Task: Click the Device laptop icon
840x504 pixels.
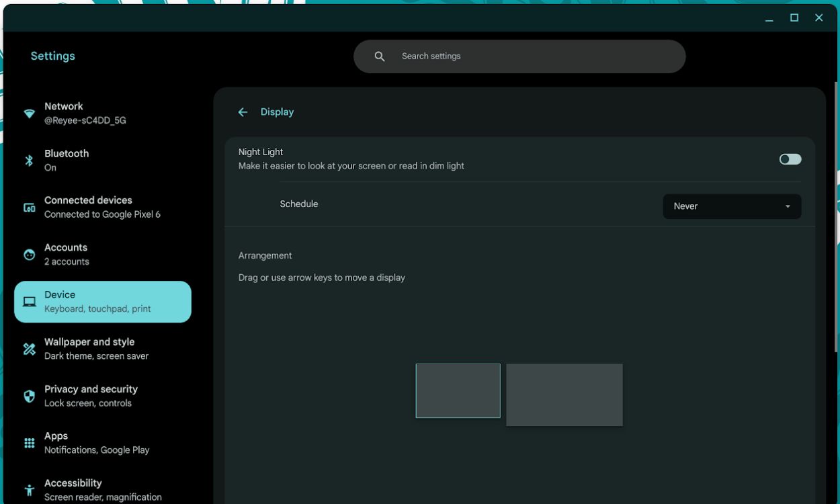Action: [29, 301]
